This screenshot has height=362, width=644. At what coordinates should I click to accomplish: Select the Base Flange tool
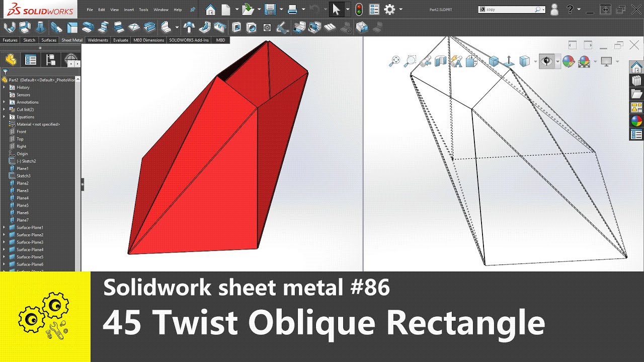[10, 27]
